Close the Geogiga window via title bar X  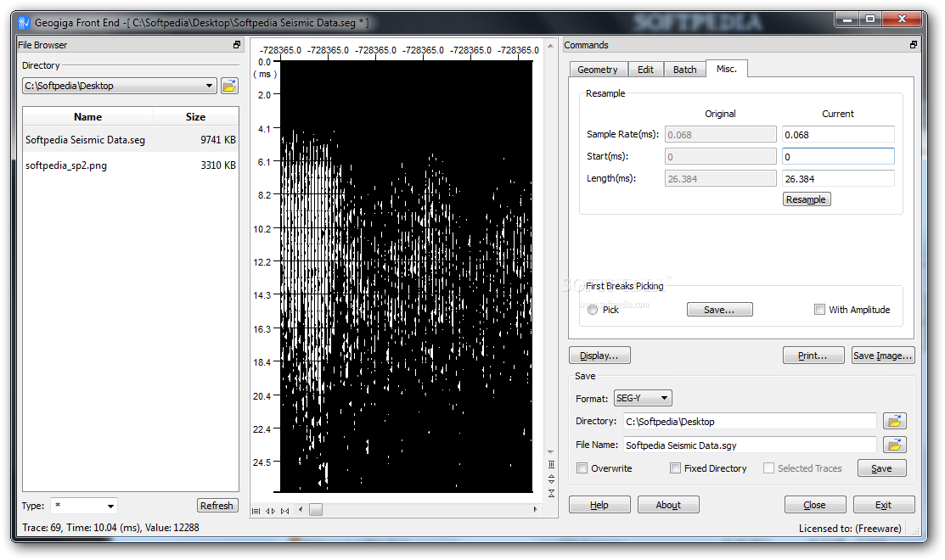pyautogui.click(x=903, y=20)
